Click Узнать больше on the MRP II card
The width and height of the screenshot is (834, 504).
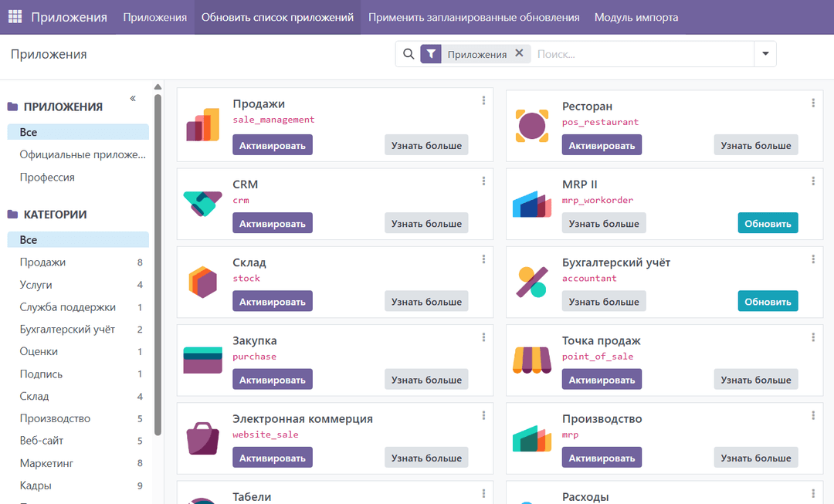point(604,223)
